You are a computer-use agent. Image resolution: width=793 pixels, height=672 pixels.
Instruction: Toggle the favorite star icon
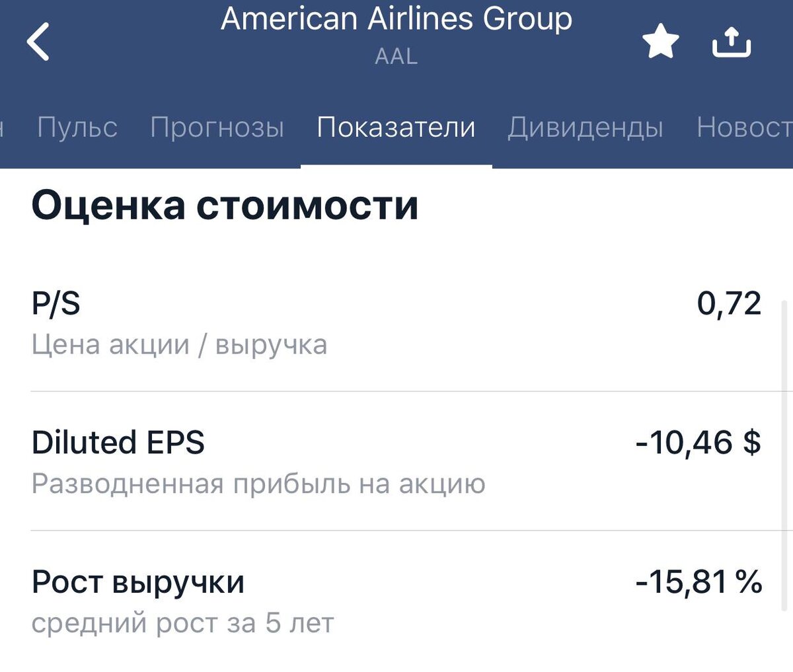tap(660, 42)
